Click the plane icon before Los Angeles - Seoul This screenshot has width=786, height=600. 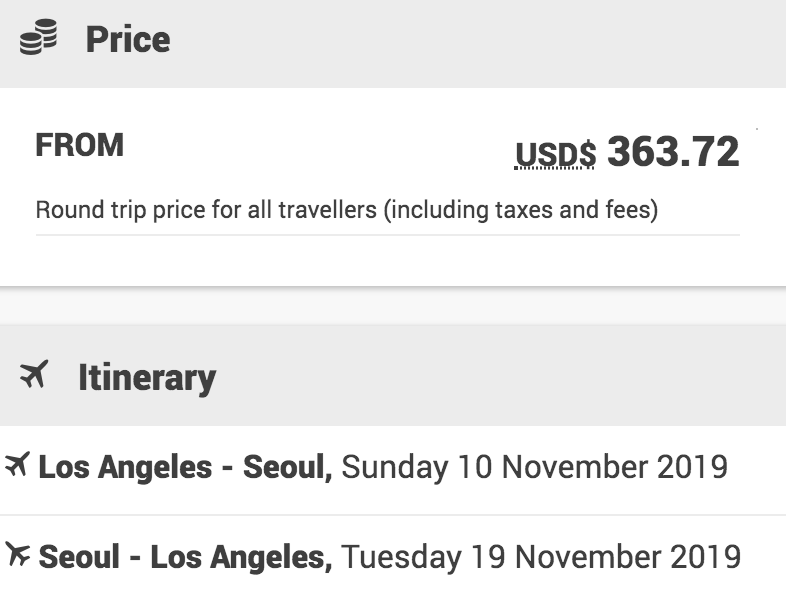point(17,466)
